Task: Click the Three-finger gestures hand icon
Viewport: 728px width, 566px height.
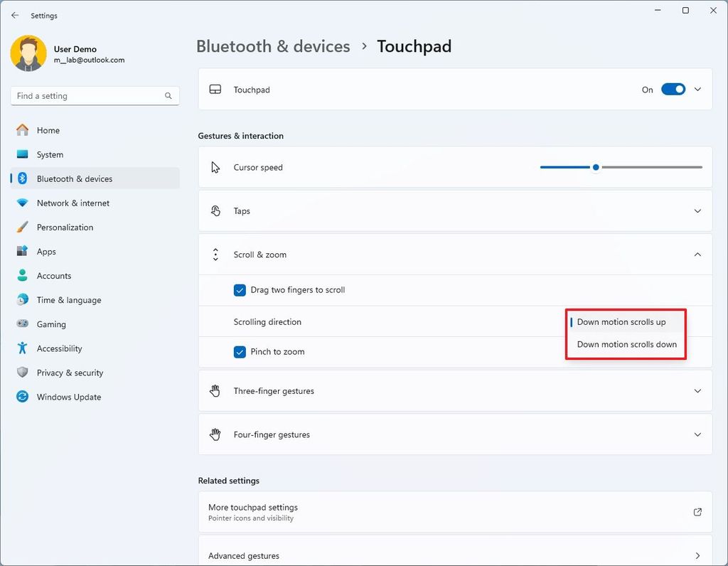Action: click(215, 390)
